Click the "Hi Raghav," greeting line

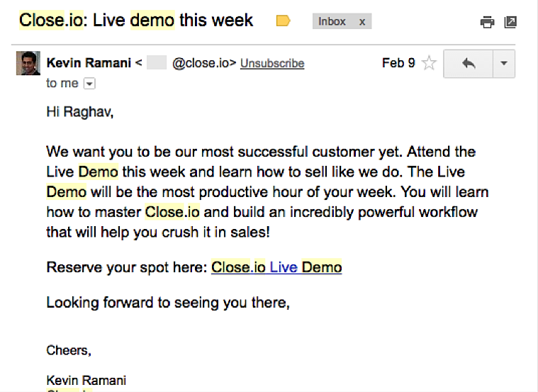tap(78, 111)
